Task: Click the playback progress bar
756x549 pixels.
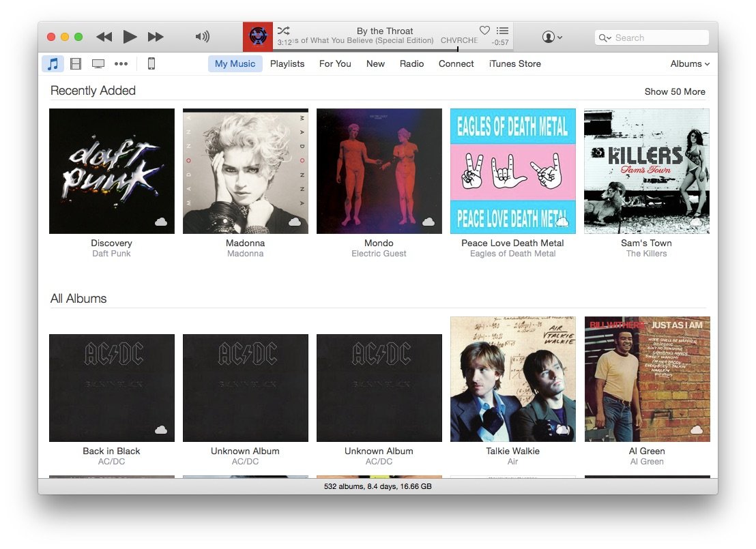Action: click(x=393, y=49)
